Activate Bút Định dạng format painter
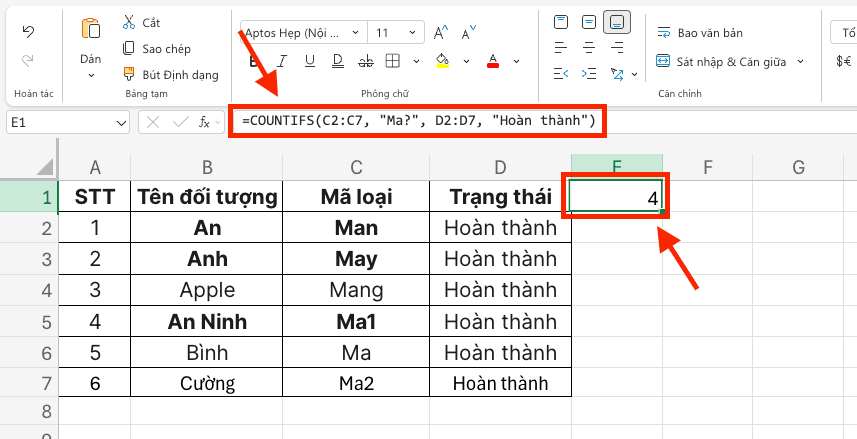This screenshot has width=857, height=439. click(171, 74)
